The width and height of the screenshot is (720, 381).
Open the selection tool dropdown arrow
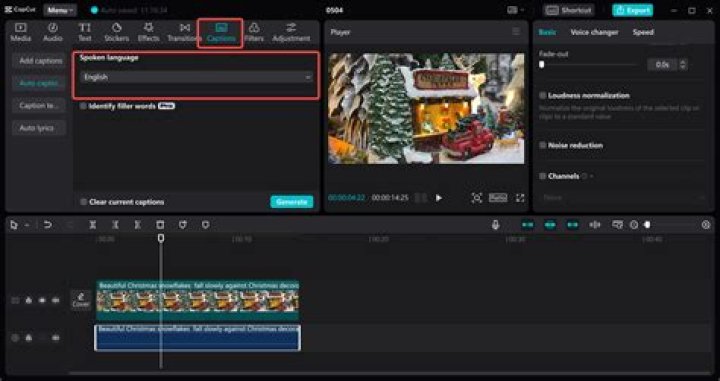point(27,225)
